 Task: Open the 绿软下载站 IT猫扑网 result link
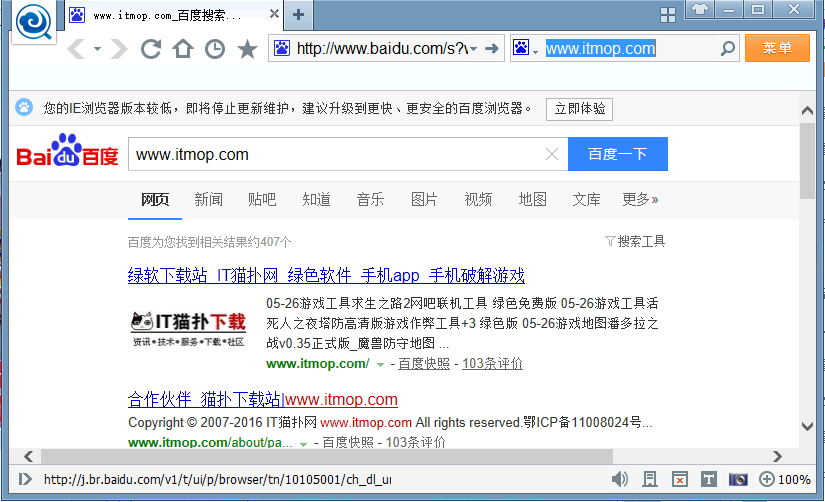coord(326,275)
